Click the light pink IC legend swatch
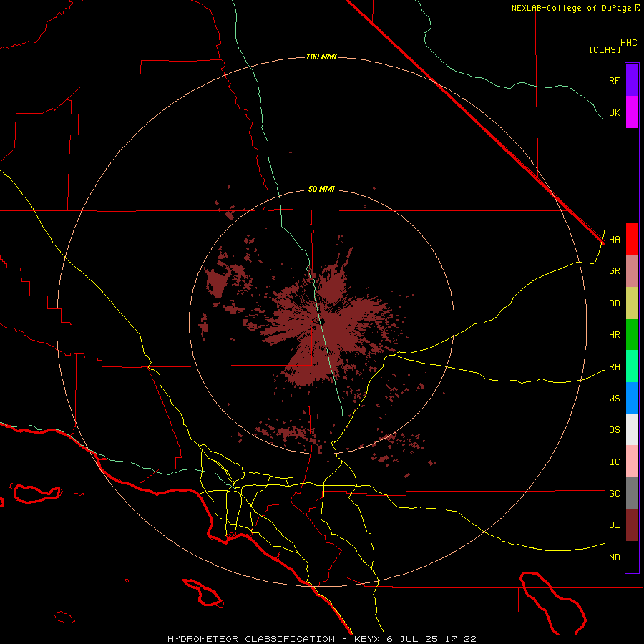The image size is (644, 644). pos(632,462)
